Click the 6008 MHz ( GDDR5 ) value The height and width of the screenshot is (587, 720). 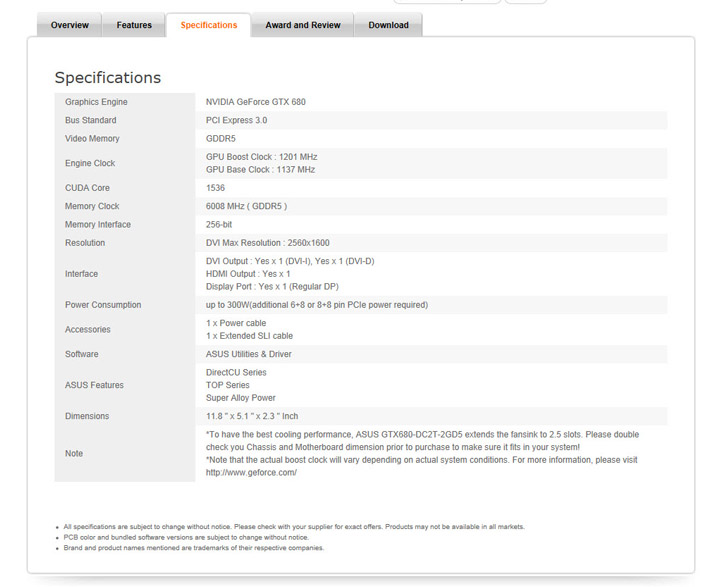click(x=246, y=206)
